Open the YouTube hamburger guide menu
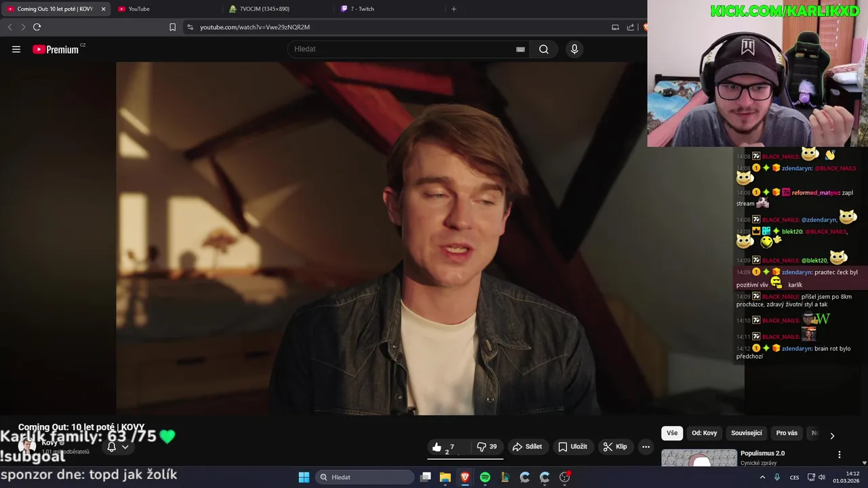868x488 pixels. coord(16,49)
